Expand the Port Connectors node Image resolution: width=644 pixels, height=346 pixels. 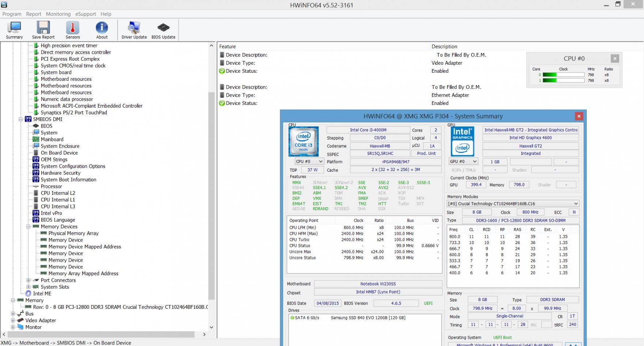click(x=28, y=280)
